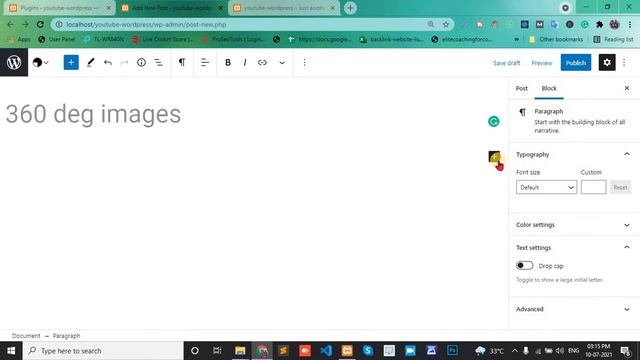The image size is (640, 360).
Task: Click the dark add-block square in editor
Action: 494,156
